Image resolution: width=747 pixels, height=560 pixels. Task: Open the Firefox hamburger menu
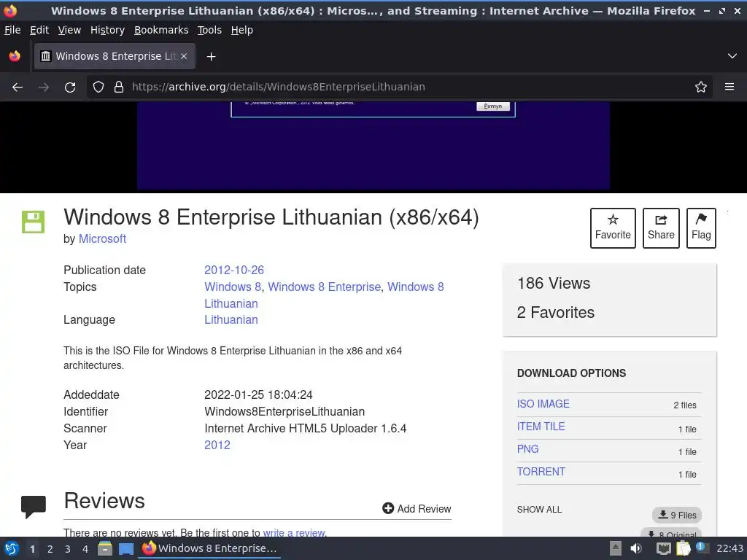729,87
